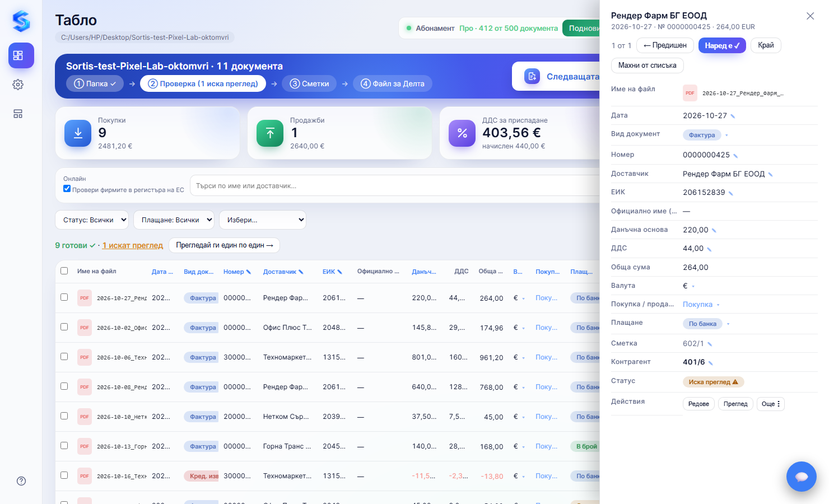Mark the 2026-10-16_Техн row checkbox

pyautogui.click(x=64, y=475)
